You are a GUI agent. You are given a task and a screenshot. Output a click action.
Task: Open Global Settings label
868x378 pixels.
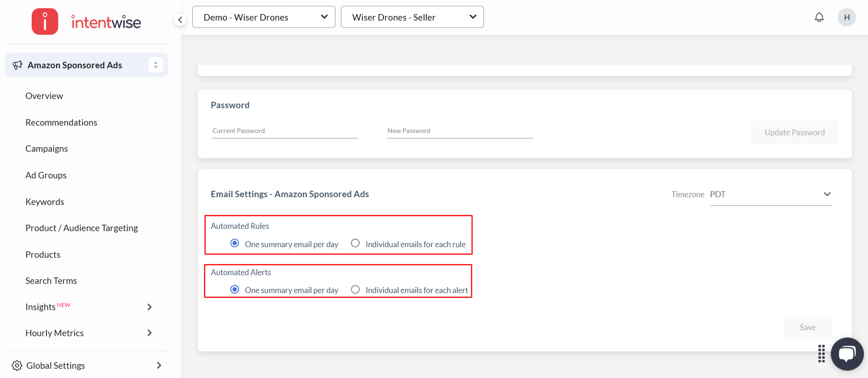click(56, 366)
